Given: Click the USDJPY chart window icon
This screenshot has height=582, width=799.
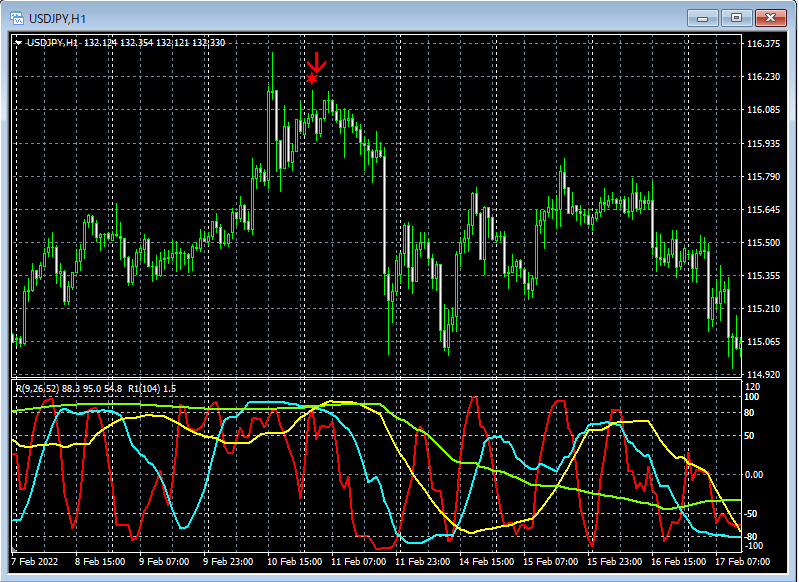Looking at the screenshot, I should tap(17, 19).
